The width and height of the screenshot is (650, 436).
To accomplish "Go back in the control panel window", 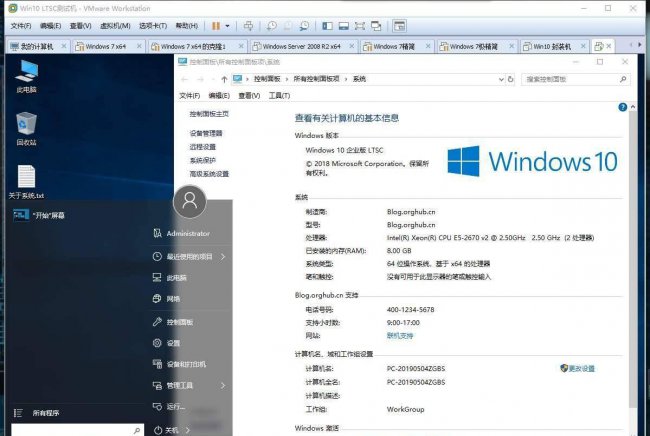I will point(185,79).
